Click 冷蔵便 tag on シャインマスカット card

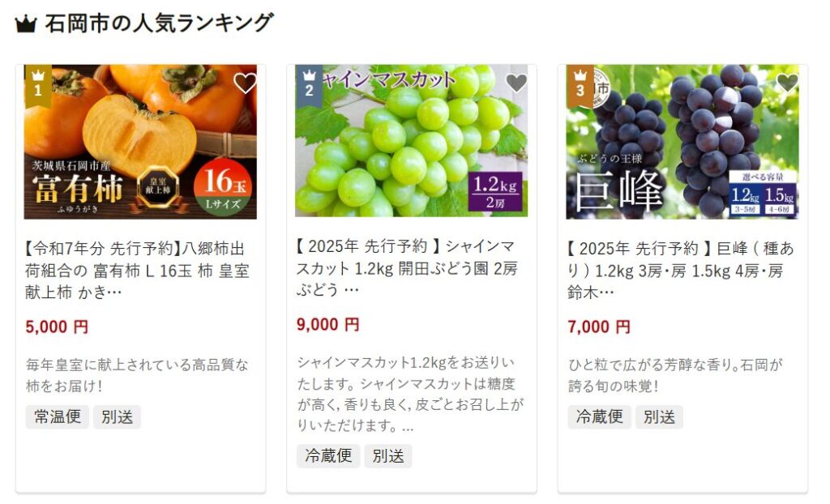328,456
